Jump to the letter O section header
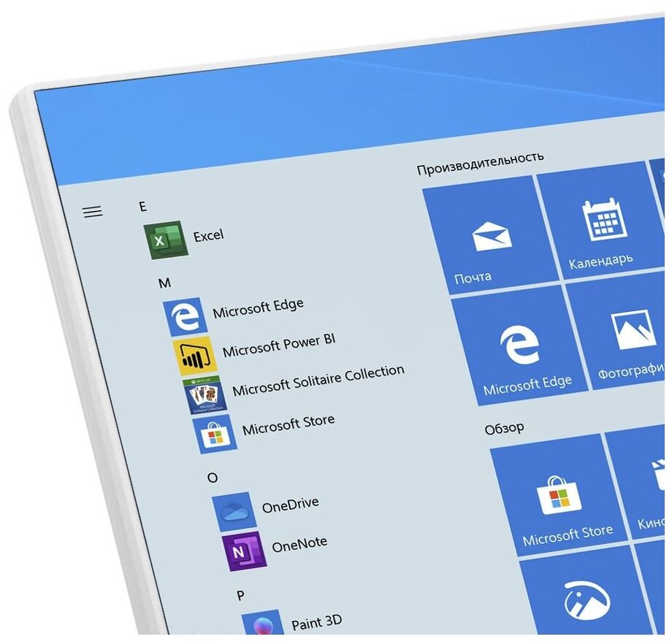672x642 pixels. (212, 478)
